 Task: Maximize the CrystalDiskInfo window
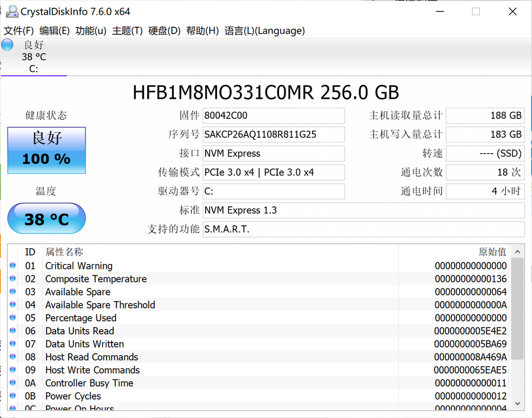476,12
